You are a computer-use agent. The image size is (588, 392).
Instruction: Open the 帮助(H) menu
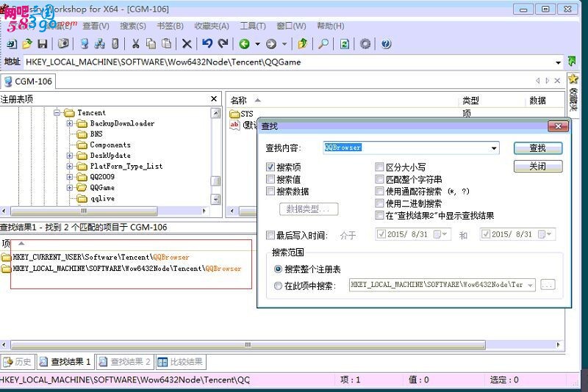(x=330, y=26)
